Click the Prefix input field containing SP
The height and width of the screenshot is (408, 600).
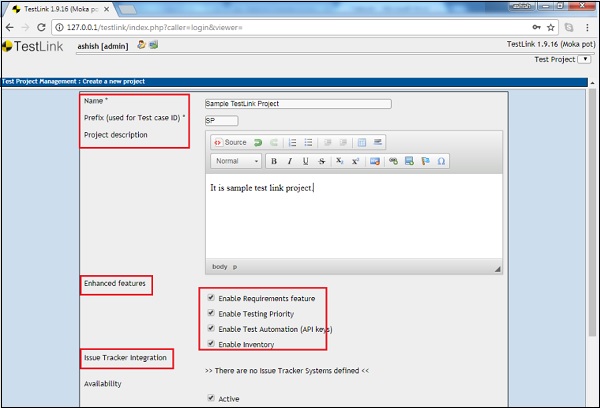[x=222, y=121]
